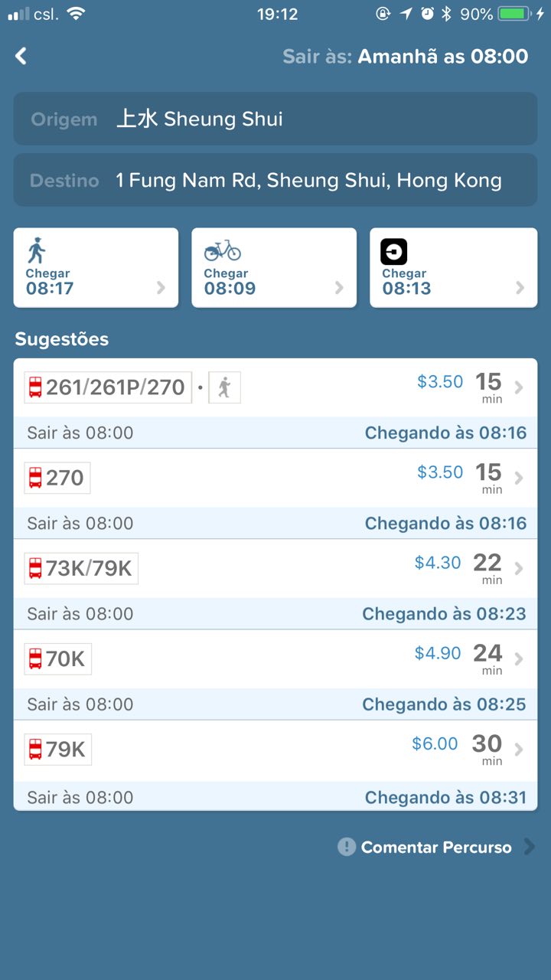Tap the 270 bus route badge
The height and width of the screenshot is (980, 551).
(x=57, y=478)
